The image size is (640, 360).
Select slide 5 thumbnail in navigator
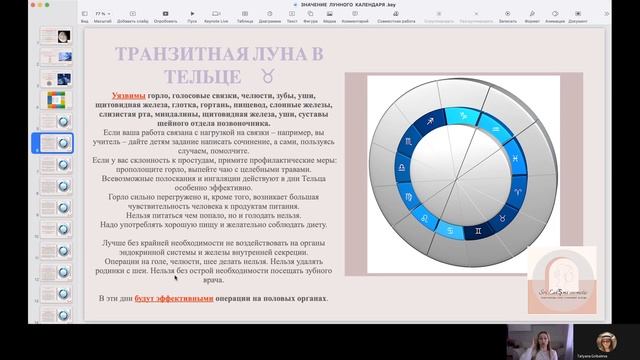pyautogui.click(x=56, y=122)
